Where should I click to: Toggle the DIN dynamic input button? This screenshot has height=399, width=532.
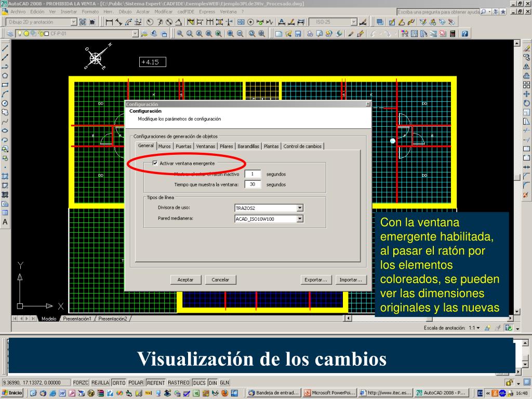tap(212, 383)
